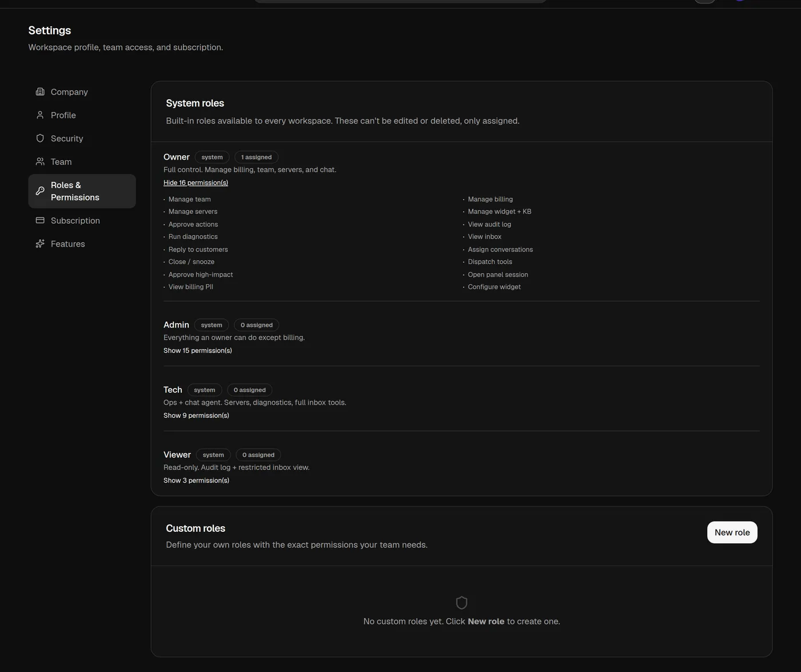Click the Reply to customers permission

(198, 250)
